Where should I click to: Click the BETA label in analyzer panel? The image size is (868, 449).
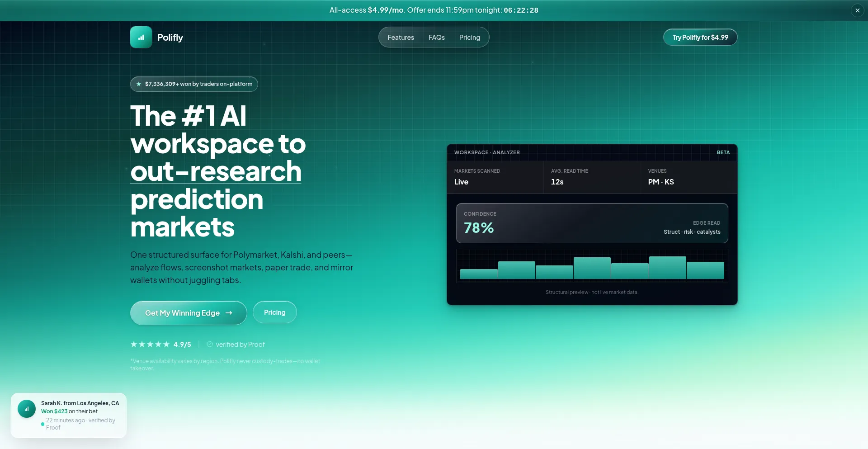(723, 152)
